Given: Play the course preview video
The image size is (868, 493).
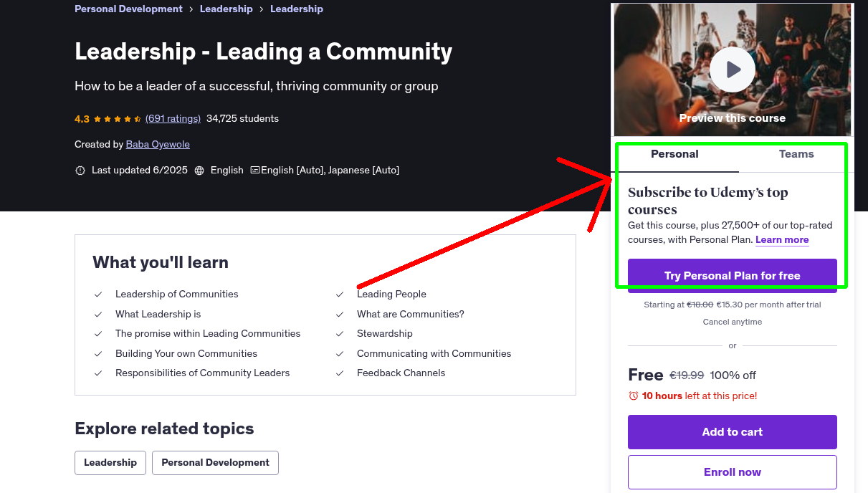Looking at the screenshot, I should (x=733, y=70).
